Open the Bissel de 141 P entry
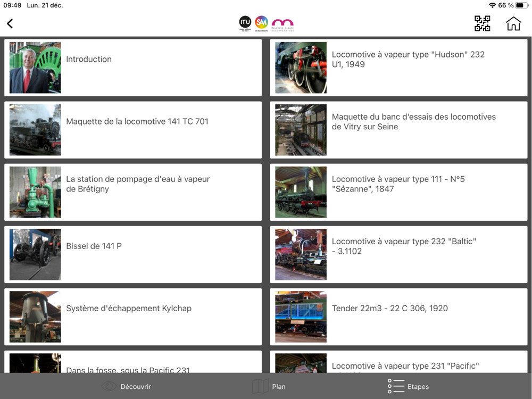This screenshot has height=399, width=532. pyautogui.click(x=133, y=254)
